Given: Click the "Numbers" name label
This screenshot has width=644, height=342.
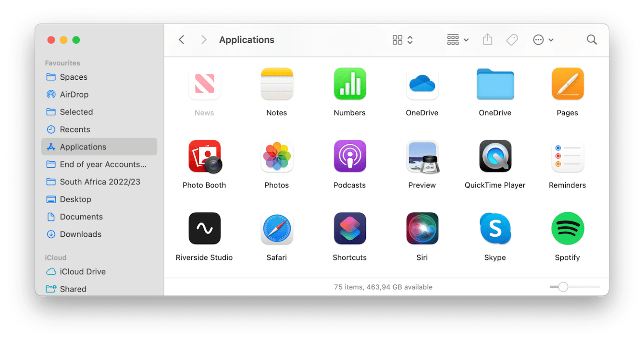Looking at the screenshot, I should tap(350, 113).
